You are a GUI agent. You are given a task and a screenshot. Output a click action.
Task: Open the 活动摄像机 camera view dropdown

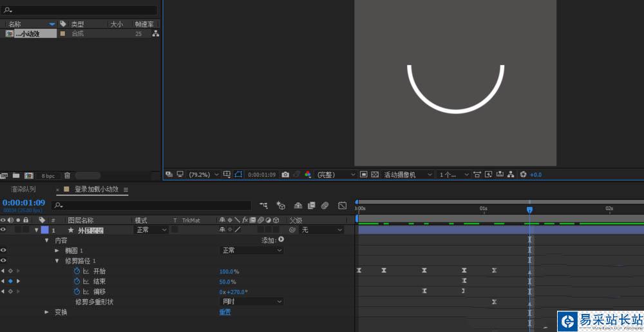406,175
